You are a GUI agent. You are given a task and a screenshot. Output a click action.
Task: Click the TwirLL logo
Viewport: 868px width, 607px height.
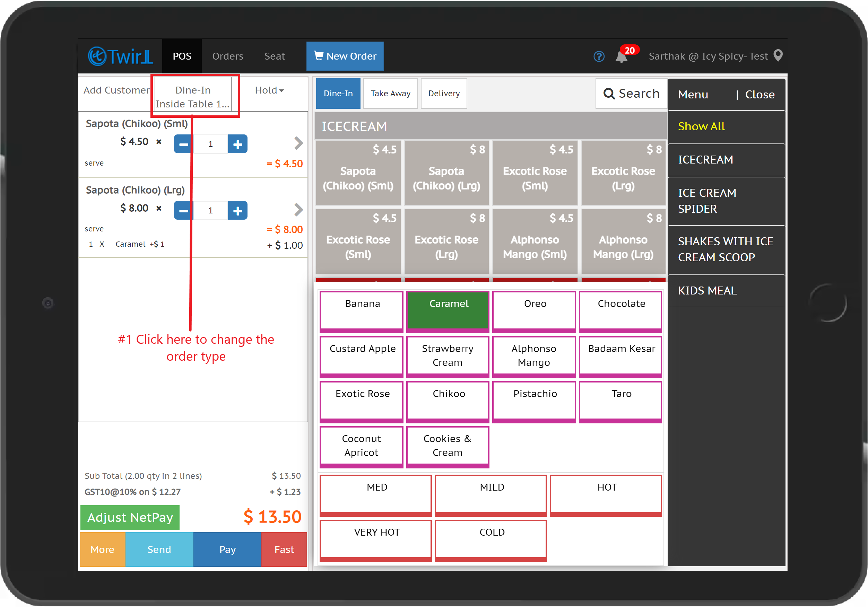(x=121, y=56)
